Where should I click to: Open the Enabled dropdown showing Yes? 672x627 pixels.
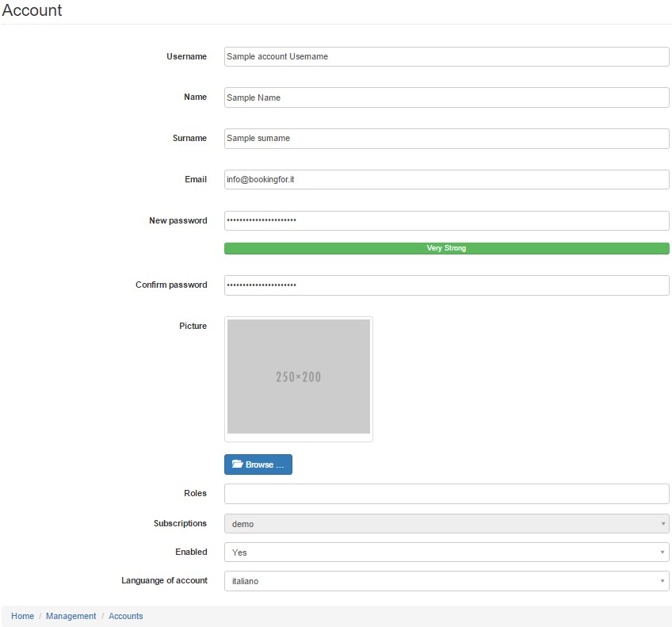click(447, 552)
